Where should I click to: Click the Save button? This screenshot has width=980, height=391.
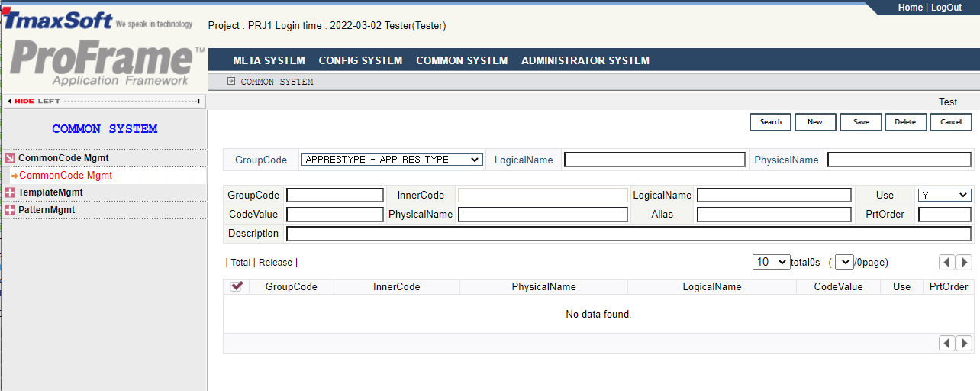click(x=861, y=122)
